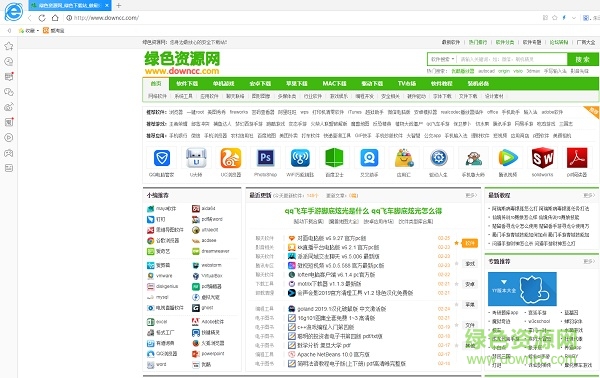Open history clock icon in left sidebar
Viewport: 600px width, 378px height.
tap(9, 62)
